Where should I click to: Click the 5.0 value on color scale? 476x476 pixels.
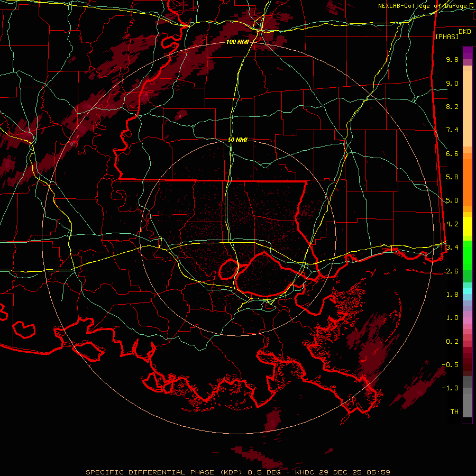point(452,200)
